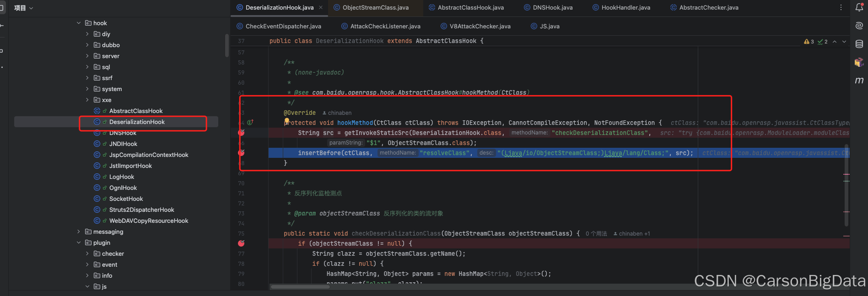Select Struts2DispatcherHook in tree

tap(142, 210)
